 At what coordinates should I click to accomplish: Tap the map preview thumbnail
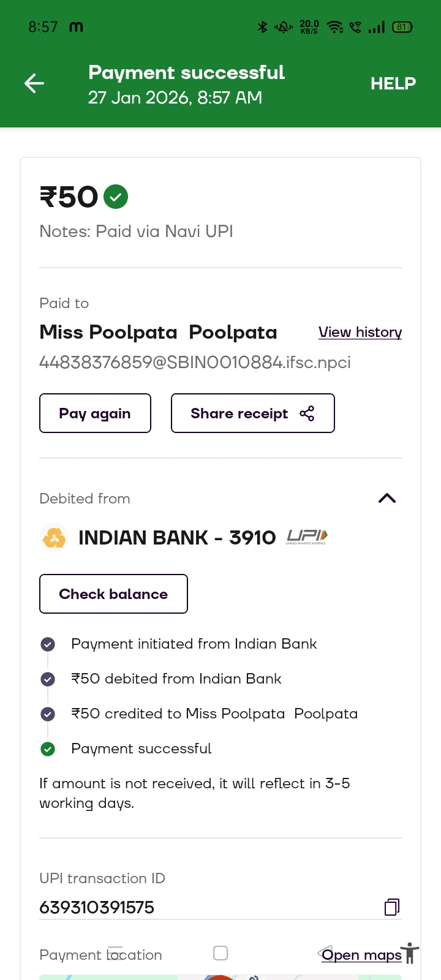pos(221,977)
